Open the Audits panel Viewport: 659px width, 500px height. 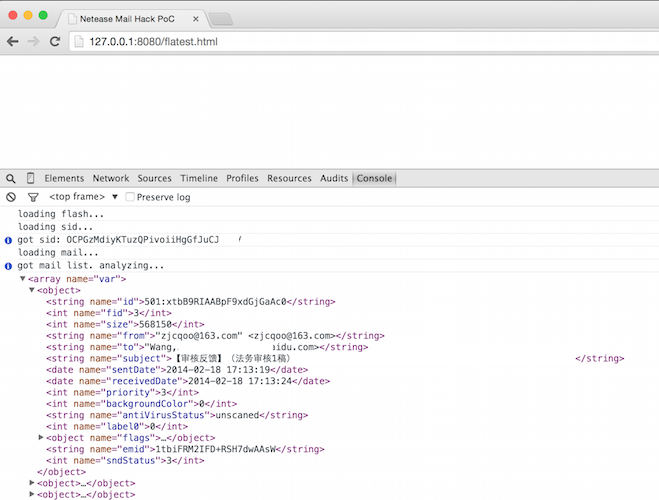(x=334, y=178)
